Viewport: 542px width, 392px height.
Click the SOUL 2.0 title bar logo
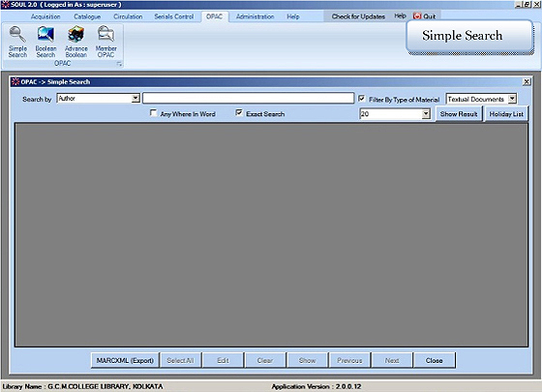click(x=5, y=5)
